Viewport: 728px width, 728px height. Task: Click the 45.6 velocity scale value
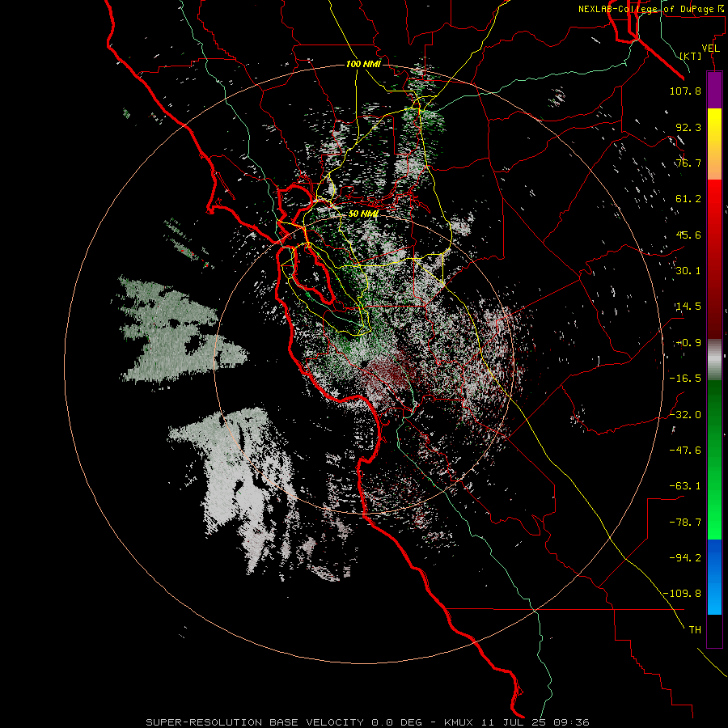pyautogui.click(x=688, y=235)
